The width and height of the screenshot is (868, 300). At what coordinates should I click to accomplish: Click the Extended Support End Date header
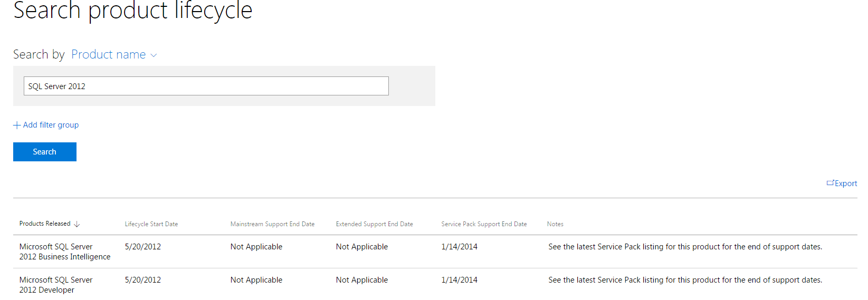(374, 224)
